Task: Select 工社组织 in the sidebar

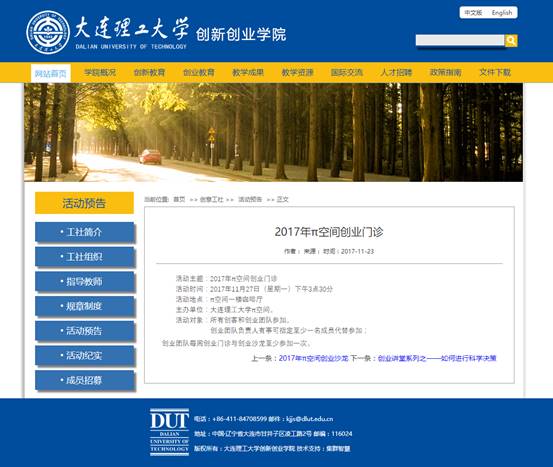Action: tap(85, 257)
